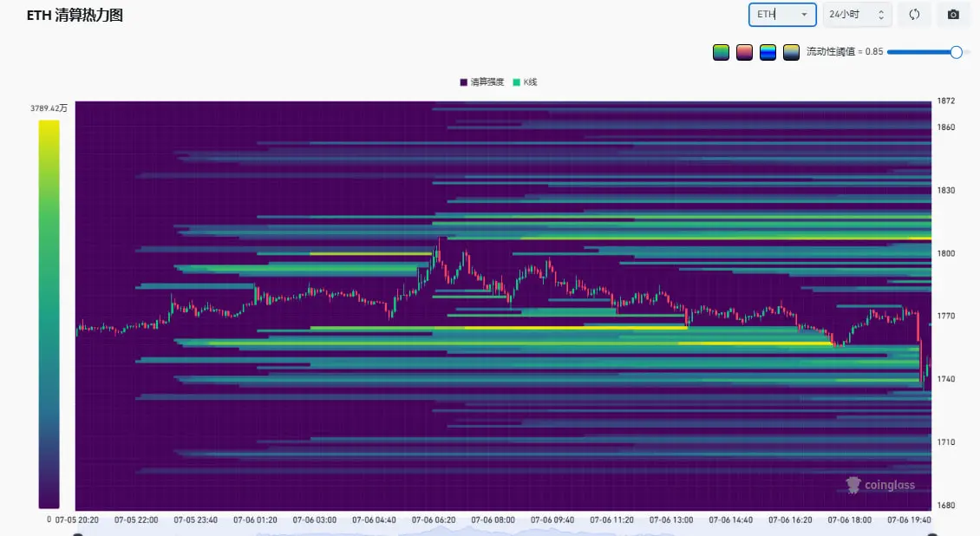Screen dimensions: 980x536
Task: Open the ETH symbol dropdown
Action: pos(782,15)
